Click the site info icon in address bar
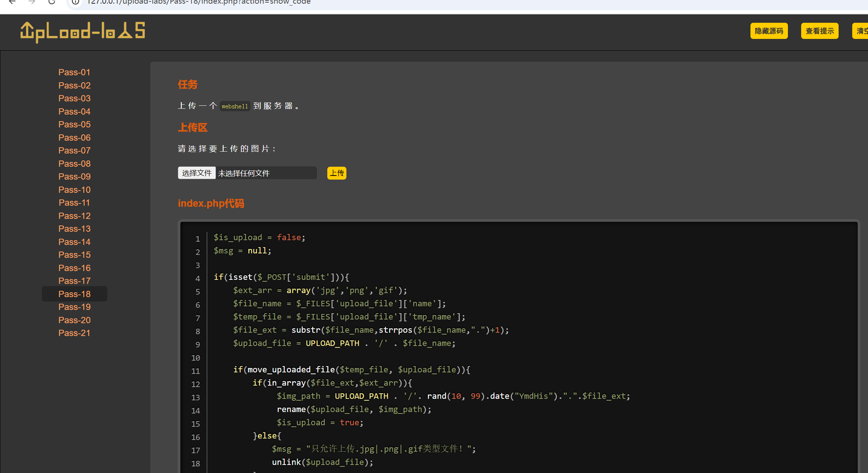The height and width of the screenshot is (473, 868). (75, 2)
